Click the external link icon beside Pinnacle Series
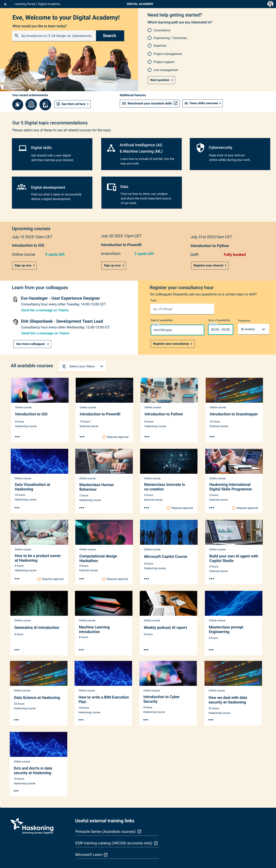Screen dimensions: 276x868 (x=139, y=832)
